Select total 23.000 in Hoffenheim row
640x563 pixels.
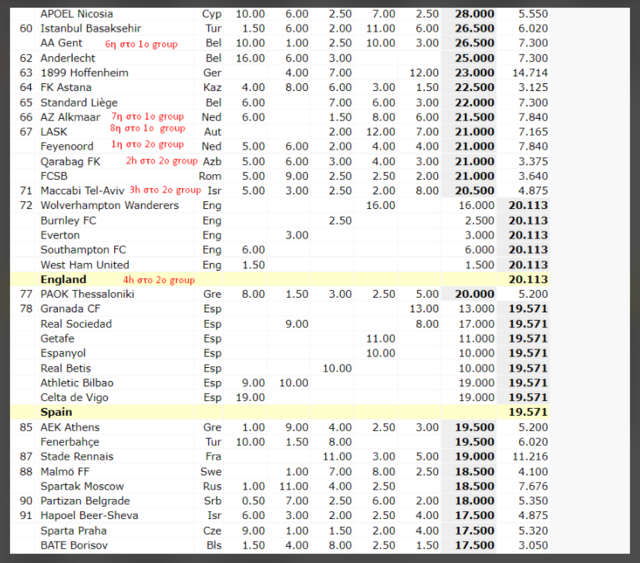pos(474,73)
